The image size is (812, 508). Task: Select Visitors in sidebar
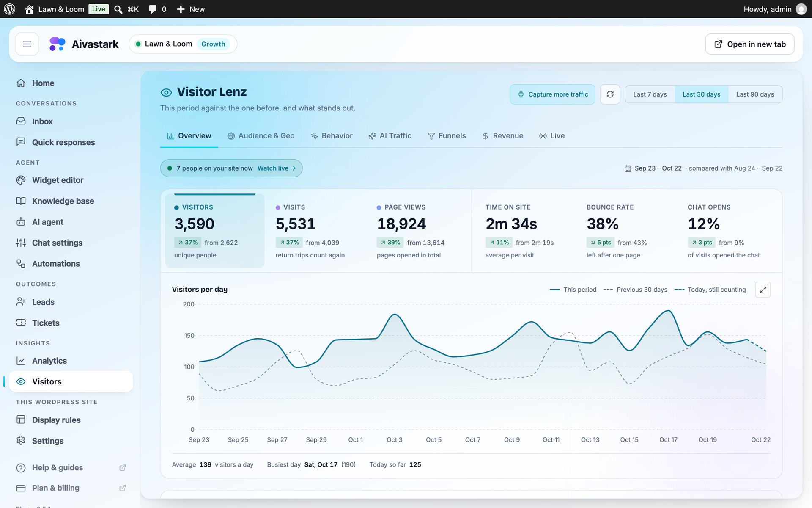point(71,381)
